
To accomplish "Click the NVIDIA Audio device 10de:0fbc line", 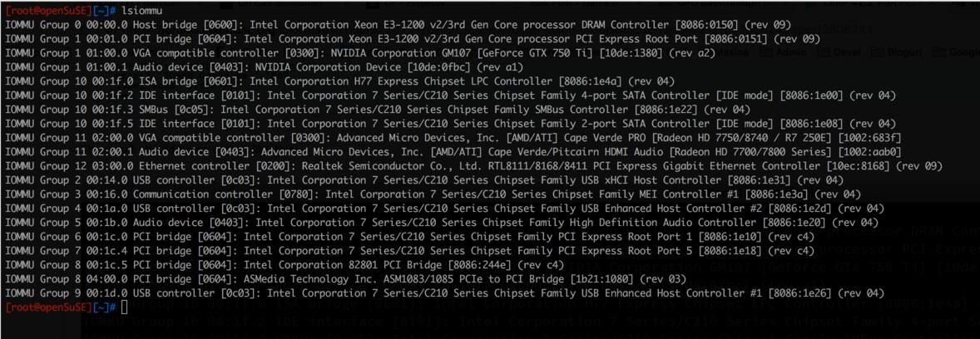I will [264, 66].
